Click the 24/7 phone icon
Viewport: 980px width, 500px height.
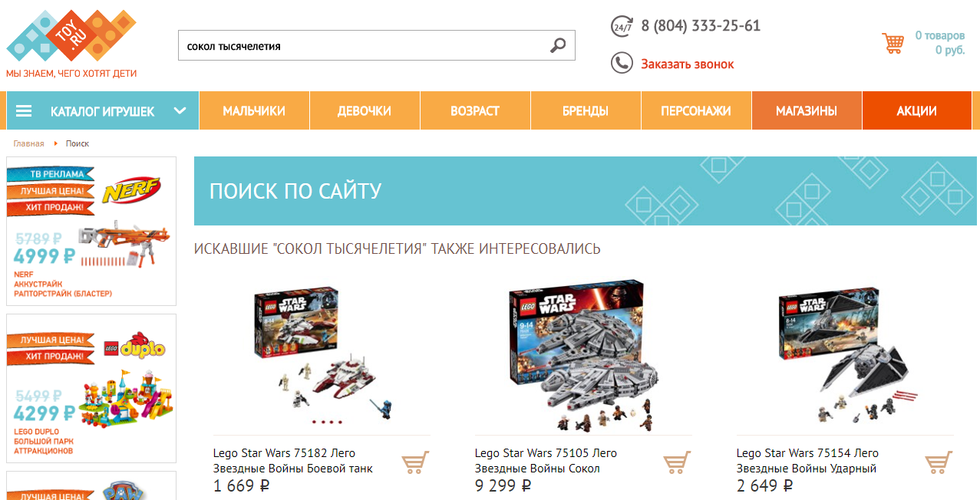(622, 26)
